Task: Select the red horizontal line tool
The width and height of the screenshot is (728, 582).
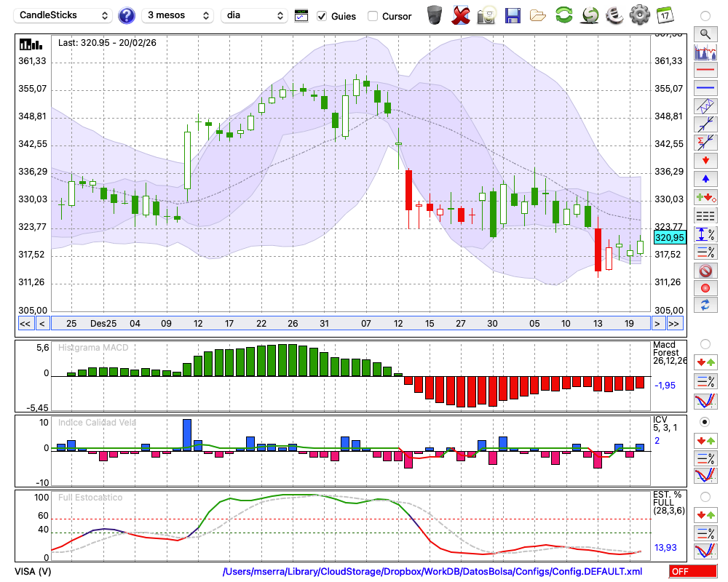Action: coord(704,71)
